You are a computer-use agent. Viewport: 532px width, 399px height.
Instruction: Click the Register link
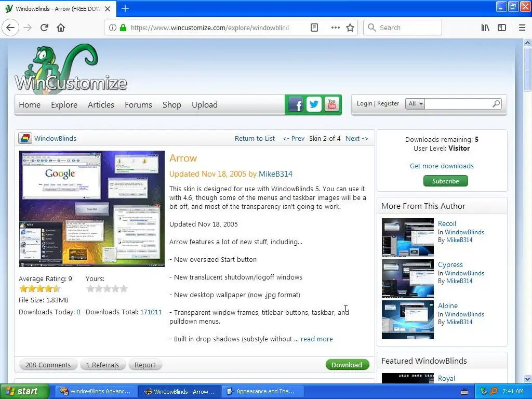388,103
